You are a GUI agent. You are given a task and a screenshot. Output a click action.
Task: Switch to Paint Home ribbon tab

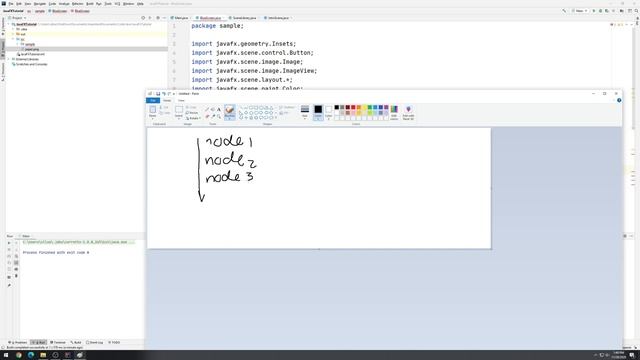click(x=167, y=100)
